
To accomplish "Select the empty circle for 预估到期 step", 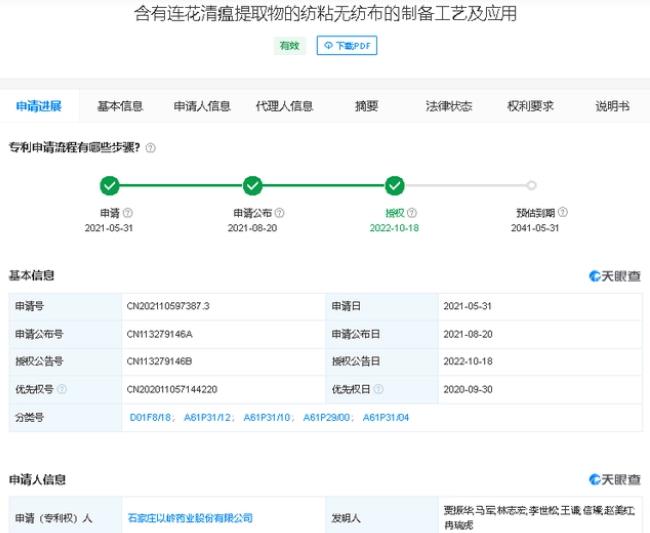I will 531,185.
